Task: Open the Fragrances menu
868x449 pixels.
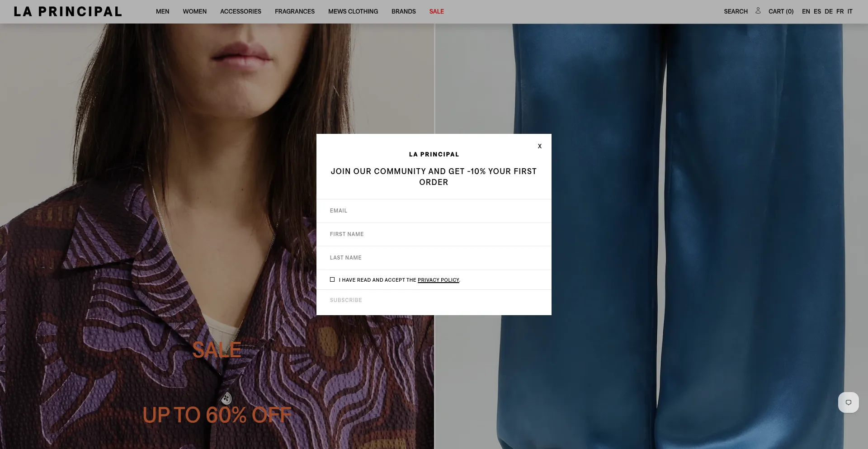Action: [295, 11]
